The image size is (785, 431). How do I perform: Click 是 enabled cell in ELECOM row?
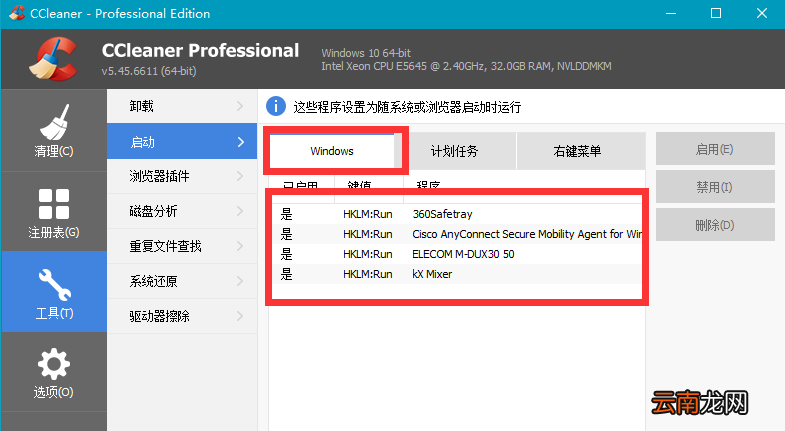[x=286, y=254]
